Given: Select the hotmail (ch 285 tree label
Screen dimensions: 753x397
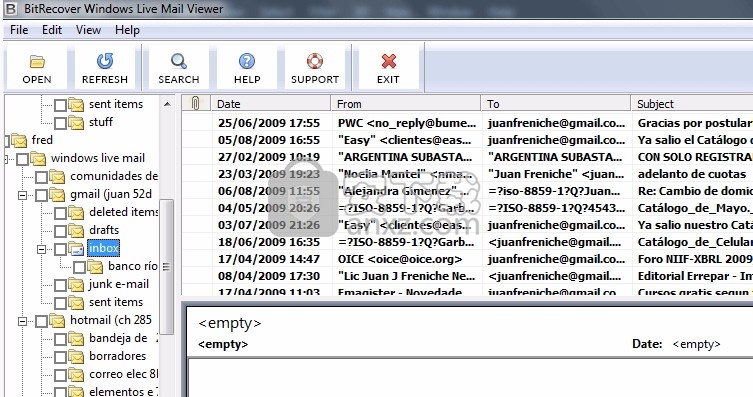Looking at the screenshot, I should pos(111,320).
